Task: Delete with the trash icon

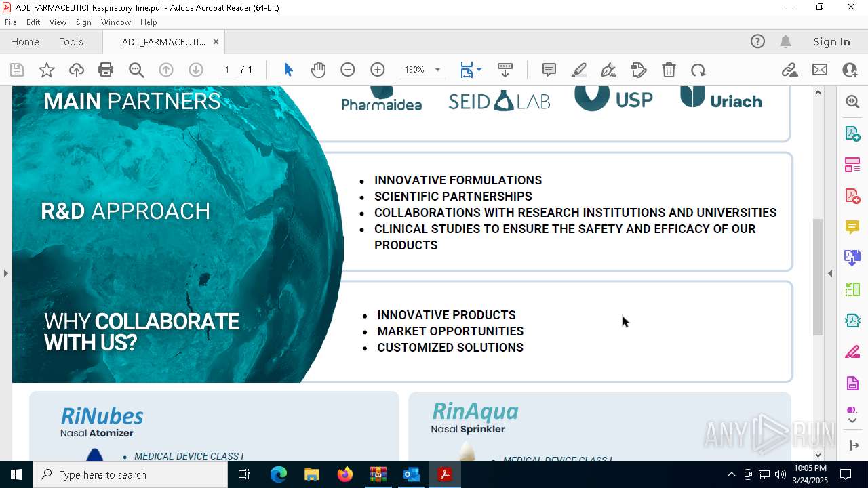Action: (x=669, y=70)
